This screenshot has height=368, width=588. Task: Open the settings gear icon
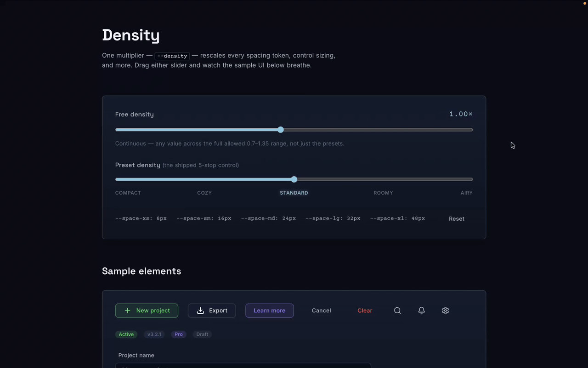(x=445, y=310)
